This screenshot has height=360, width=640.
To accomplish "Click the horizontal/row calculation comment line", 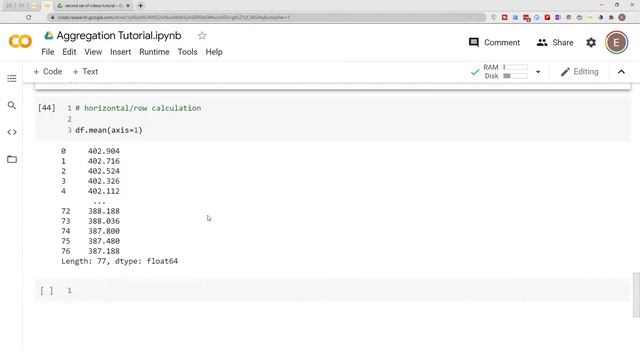I will coord(138,108).
